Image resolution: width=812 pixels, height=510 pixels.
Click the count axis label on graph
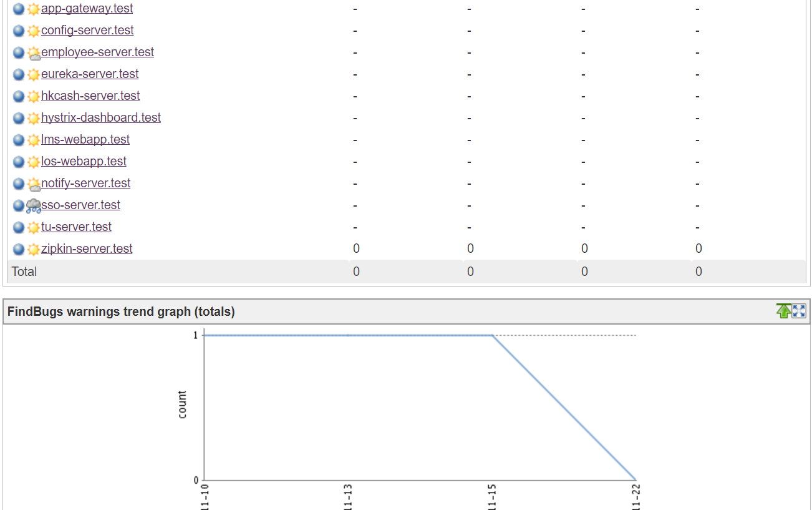click(x=182, y=405)
